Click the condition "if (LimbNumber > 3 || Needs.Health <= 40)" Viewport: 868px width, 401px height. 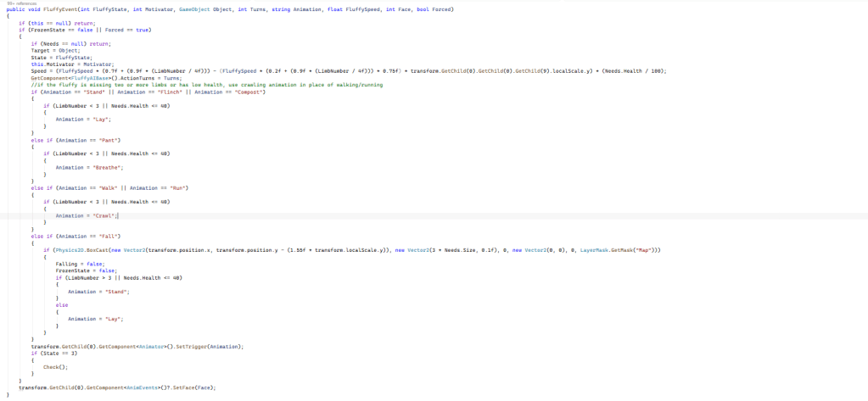coord(119,278)
